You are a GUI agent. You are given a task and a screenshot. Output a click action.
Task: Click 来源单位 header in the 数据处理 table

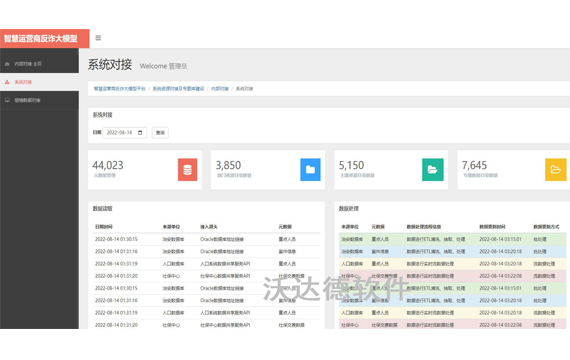pos(350,227)
